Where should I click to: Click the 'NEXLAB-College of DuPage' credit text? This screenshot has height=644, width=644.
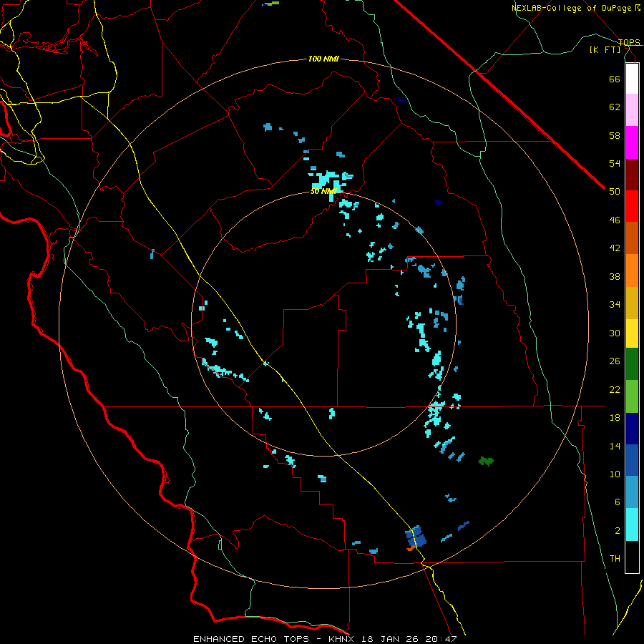(x=571, y=8)
